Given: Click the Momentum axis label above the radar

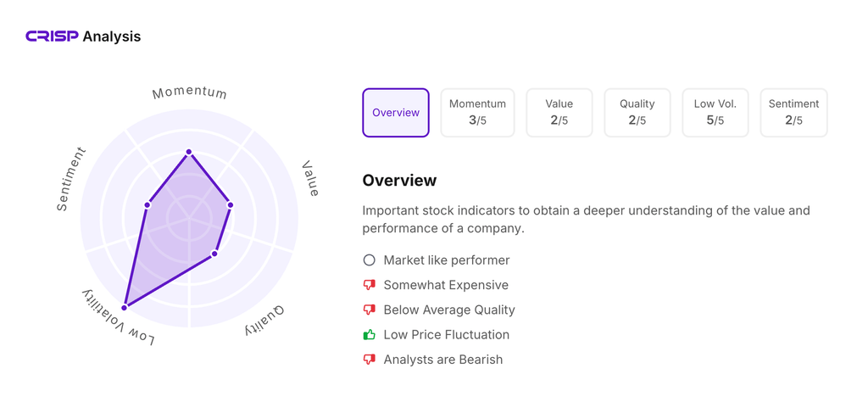Looking at the screenshot, I should (x=189, y=92).
